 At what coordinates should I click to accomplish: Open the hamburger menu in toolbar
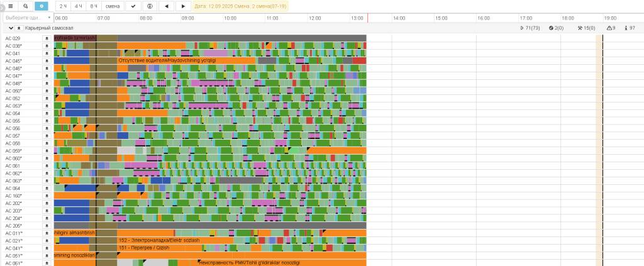pyautogui.click(x=10, y=6)
